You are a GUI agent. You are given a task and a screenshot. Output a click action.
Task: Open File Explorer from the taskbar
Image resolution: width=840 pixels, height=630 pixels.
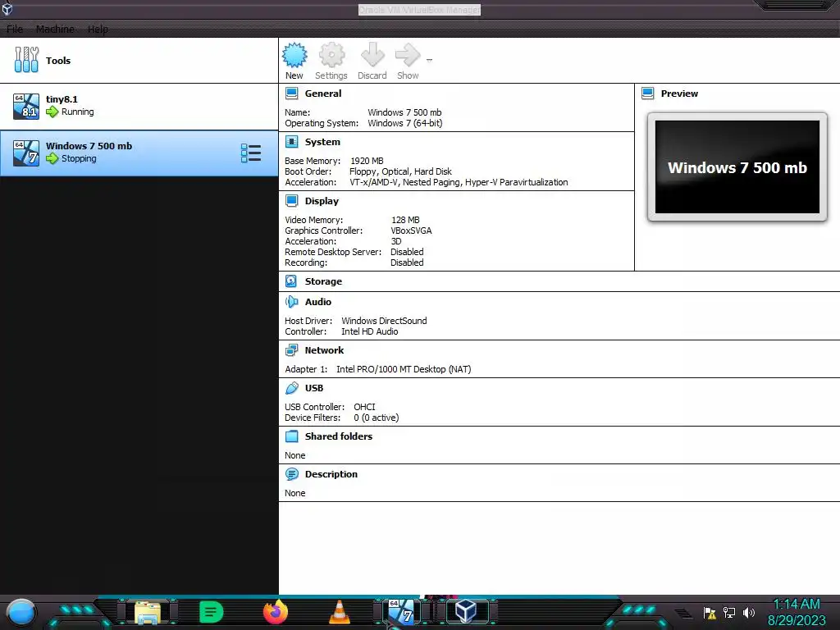(148, 612)
